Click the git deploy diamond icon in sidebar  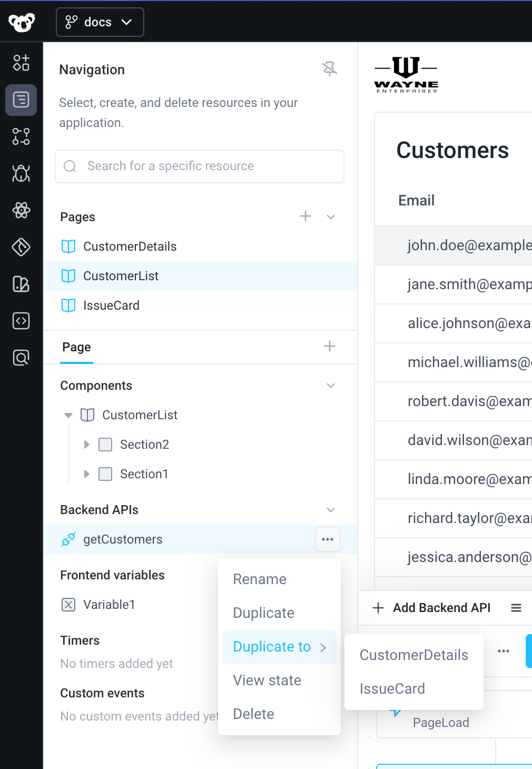[21, 247]
